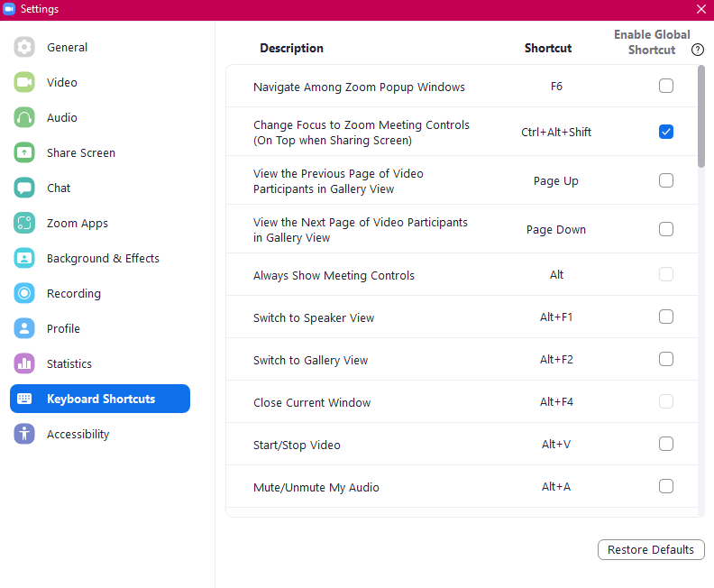The image size is (714, 588).
Task: Open Zoom Apps settings
Action: 100,223
